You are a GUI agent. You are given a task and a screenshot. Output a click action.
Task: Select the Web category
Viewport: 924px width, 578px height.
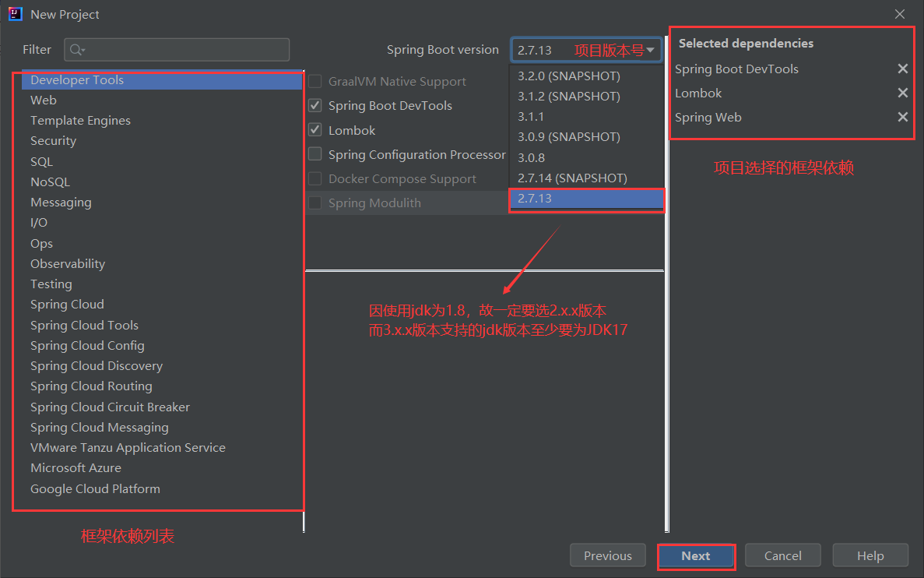[161, 100]
